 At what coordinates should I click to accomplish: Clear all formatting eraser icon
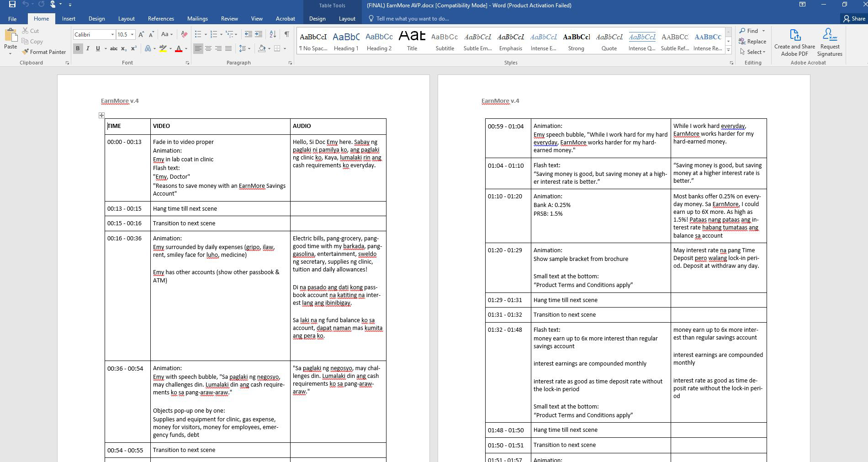coord(184,34)
